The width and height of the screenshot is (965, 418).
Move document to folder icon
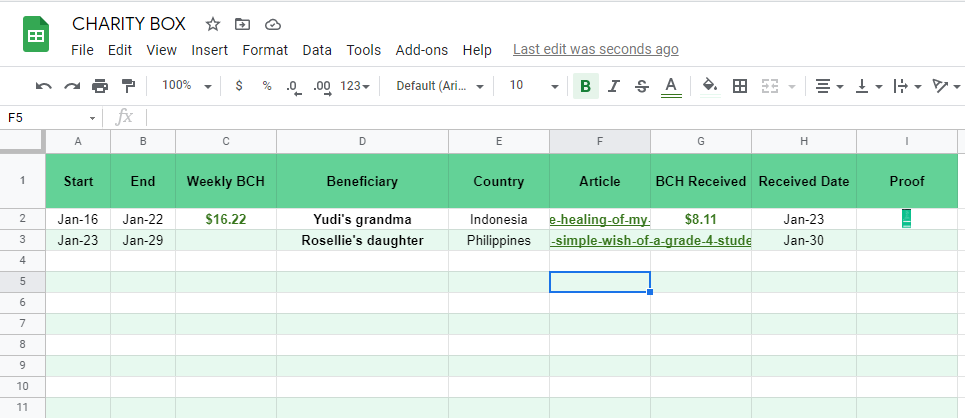click(242, 24)
